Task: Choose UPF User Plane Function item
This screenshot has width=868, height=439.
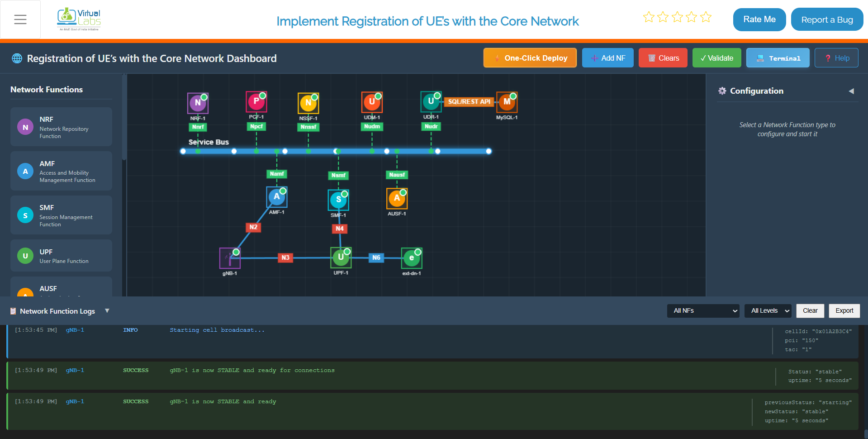Action: 61,256
